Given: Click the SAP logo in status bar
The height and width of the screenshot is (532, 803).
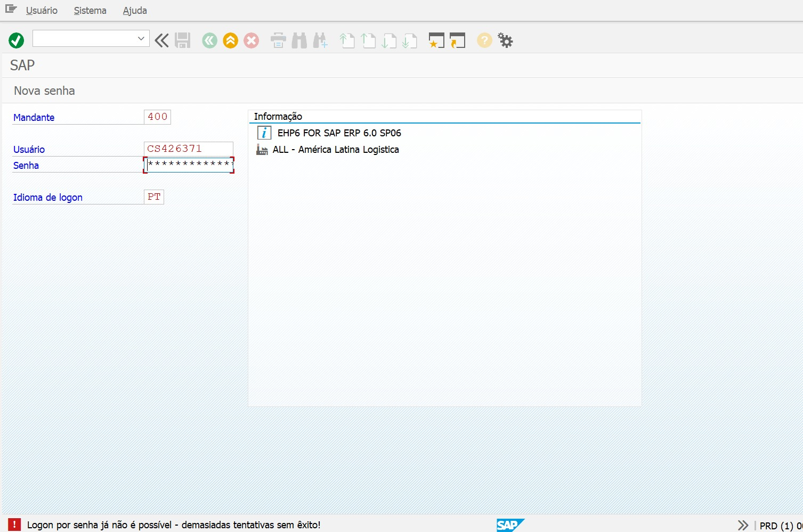Looking at the screenshot, I should (x=510, y=525).
